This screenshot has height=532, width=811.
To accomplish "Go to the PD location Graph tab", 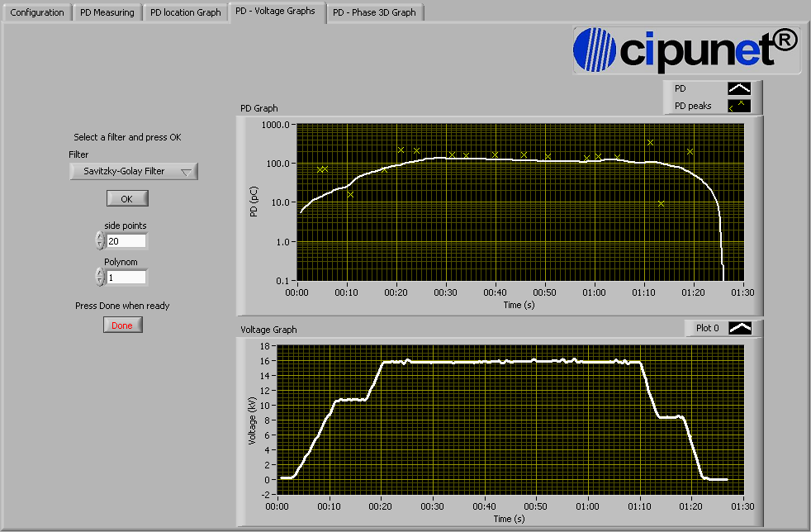I will click(x=186, y=12).
